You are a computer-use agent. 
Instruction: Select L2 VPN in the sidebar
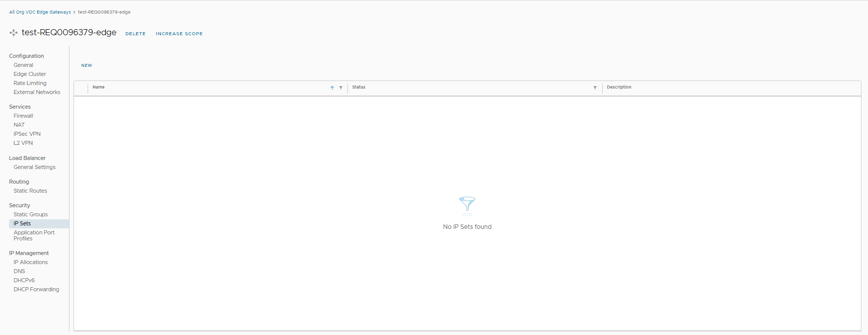[x=23, y=143]
